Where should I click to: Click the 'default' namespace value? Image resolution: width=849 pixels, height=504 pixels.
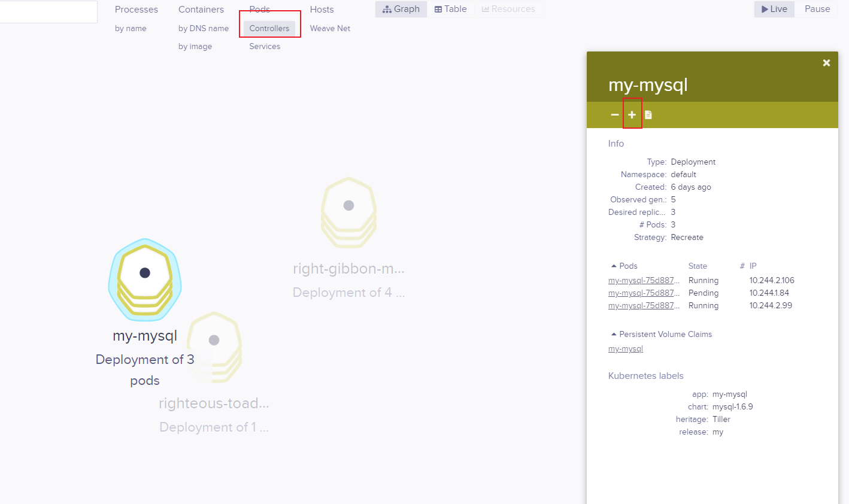(x=684, y=174)
